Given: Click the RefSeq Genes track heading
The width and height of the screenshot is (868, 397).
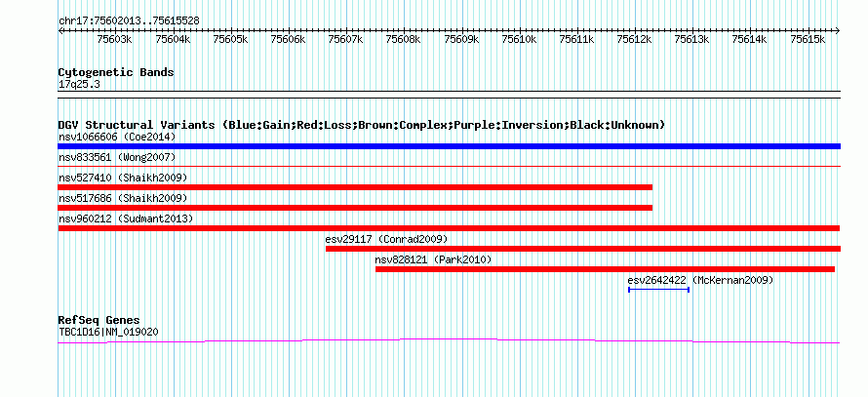Looking at the screenshot, I should point(99,320).
